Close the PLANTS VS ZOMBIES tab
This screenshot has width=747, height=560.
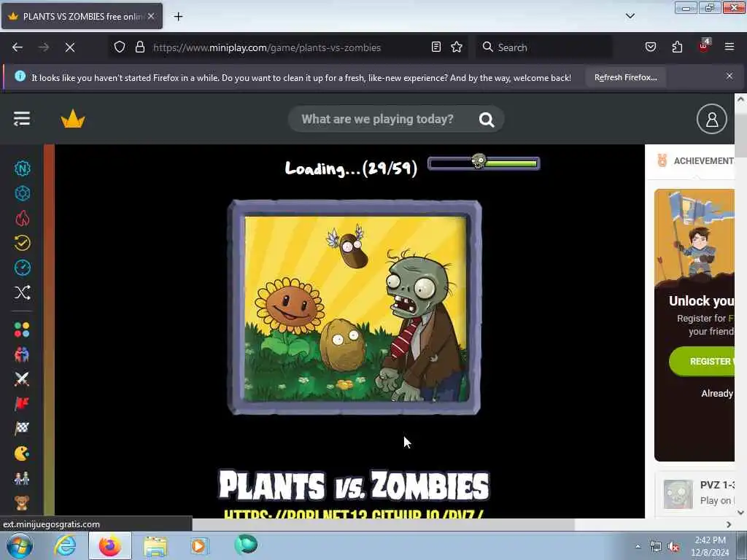151,16
